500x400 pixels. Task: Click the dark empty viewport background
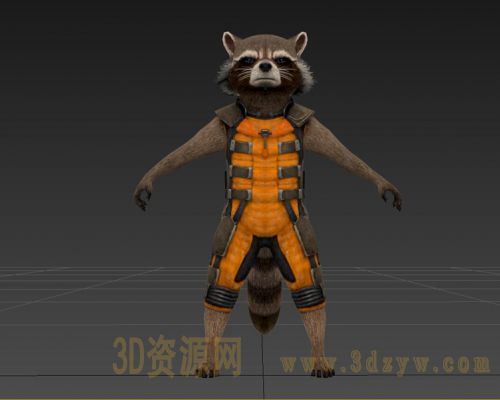(83, 100)
